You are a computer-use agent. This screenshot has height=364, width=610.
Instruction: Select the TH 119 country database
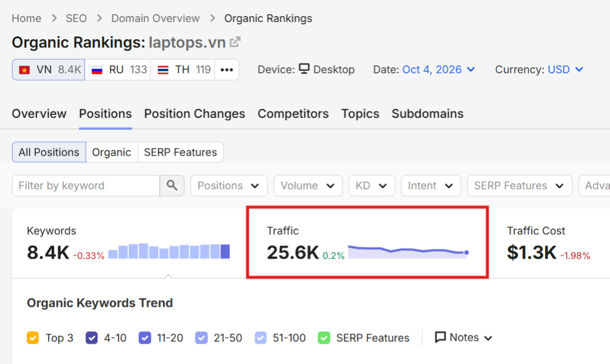(x=183, y=70)
